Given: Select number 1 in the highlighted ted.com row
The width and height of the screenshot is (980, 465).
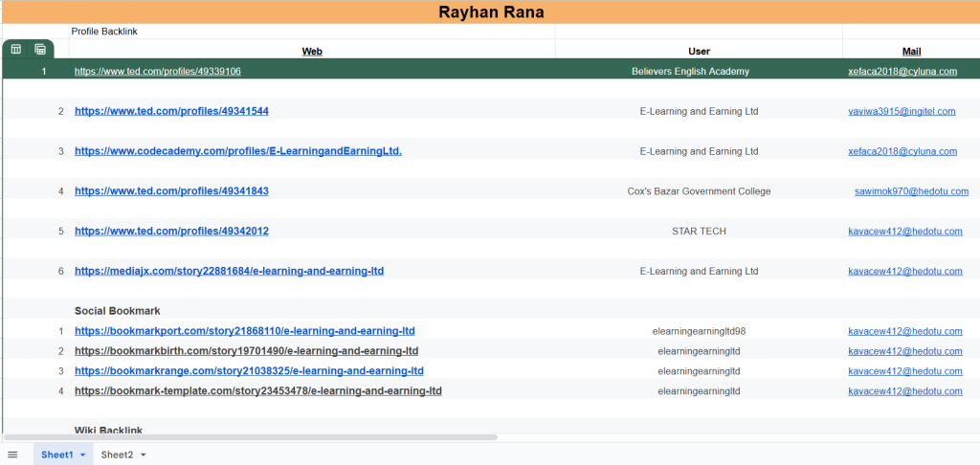Looking at the screenshot, I should (x=44, y=71).
